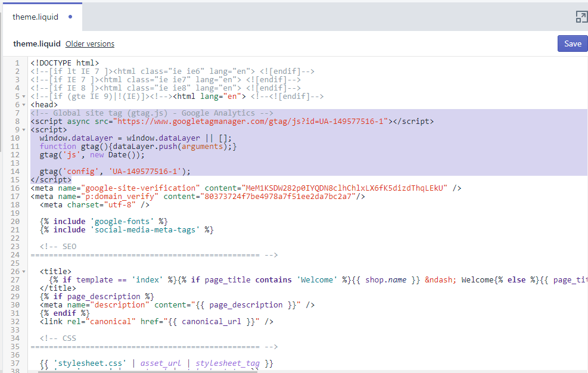588x373 pixels.
Task: Click the horizontal scrollbar at editor bottom
Action: point(148,371)
